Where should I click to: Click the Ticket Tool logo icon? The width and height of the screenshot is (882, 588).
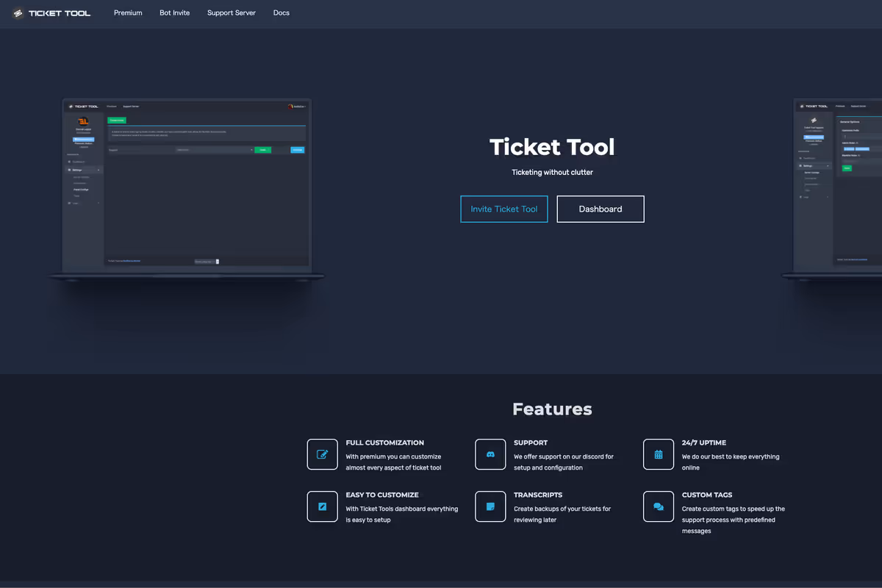pyautogui.click(x=18, y=13)
